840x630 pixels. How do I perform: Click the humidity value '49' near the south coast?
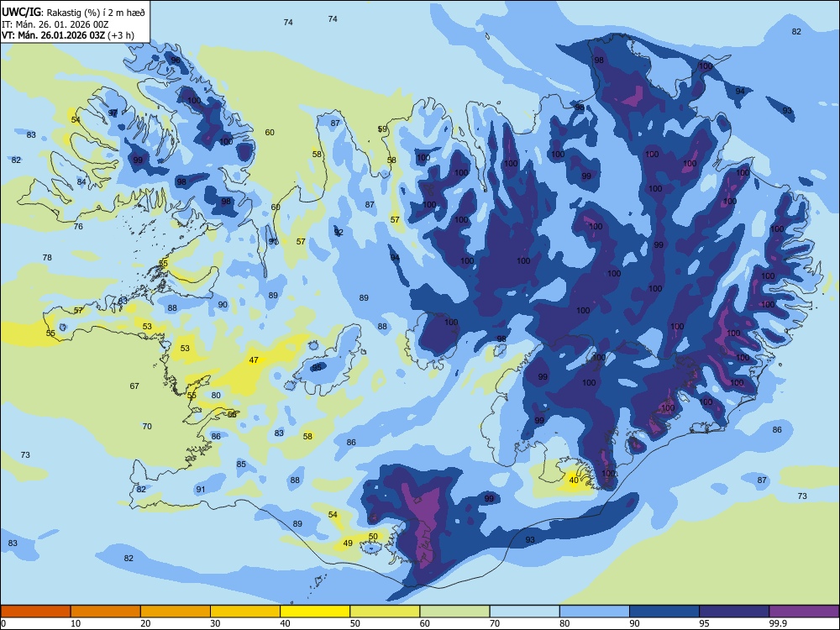point(348,543)
